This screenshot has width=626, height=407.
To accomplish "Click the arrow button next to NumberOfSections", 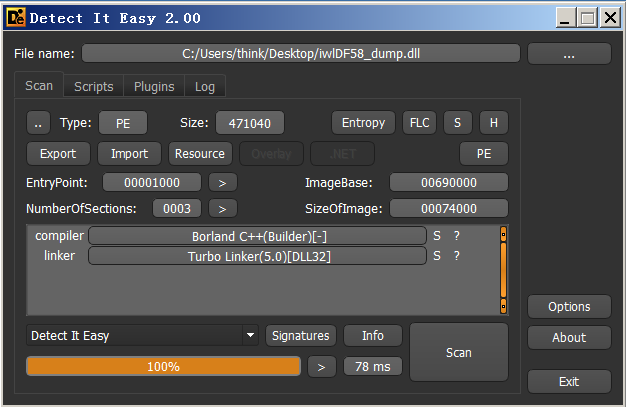I will point(223,208).
